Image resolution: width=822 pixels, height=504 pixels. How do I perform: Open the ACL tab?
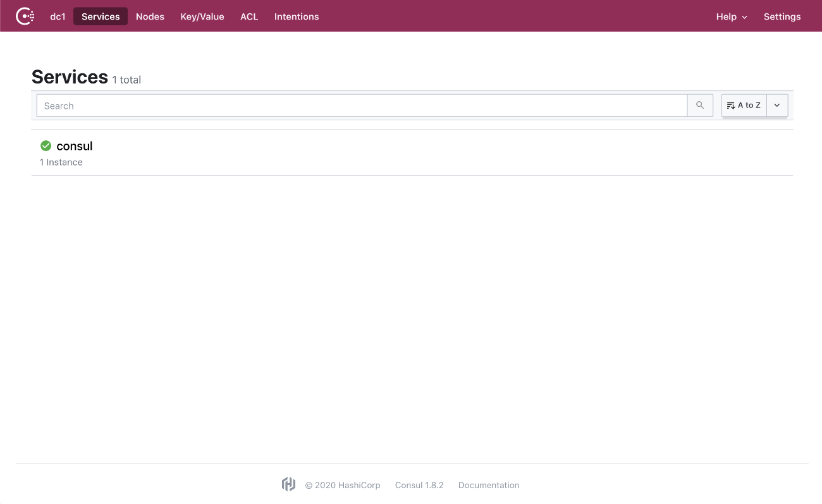pyautogui.click(x=249, y=16)
